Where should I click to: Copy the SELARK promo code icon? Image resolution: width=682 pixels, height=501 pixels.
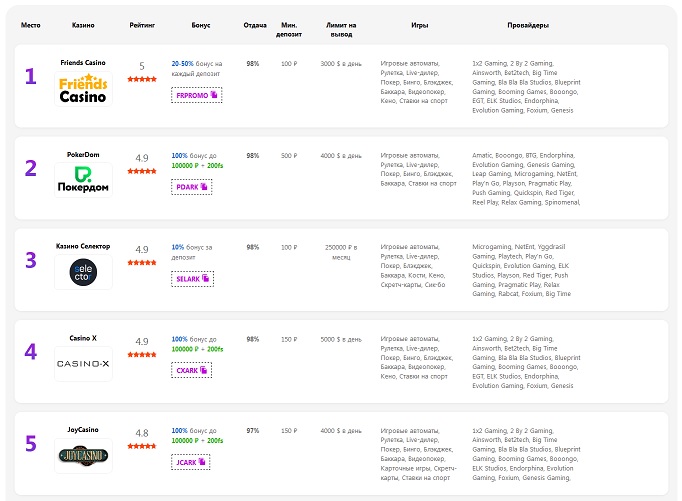click(x=206, y=278)
